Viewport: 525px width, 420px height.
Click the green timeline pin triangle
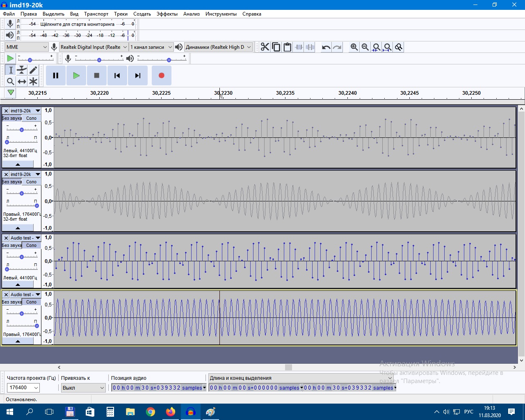tap(11, 93)
